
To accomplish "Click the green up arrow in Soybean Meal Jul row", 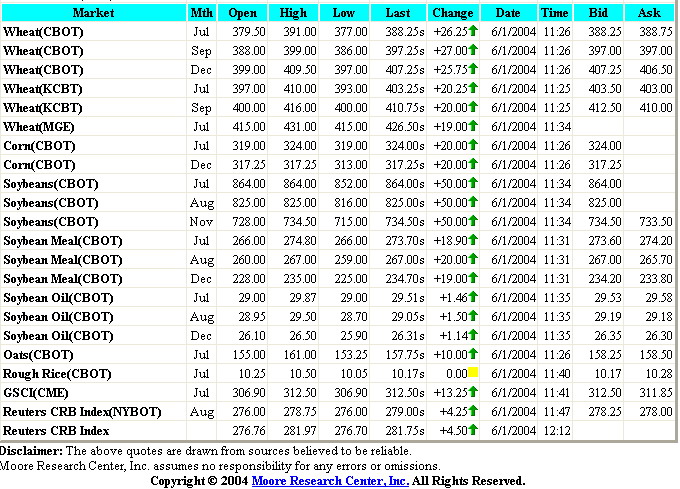I will point(473,239).
